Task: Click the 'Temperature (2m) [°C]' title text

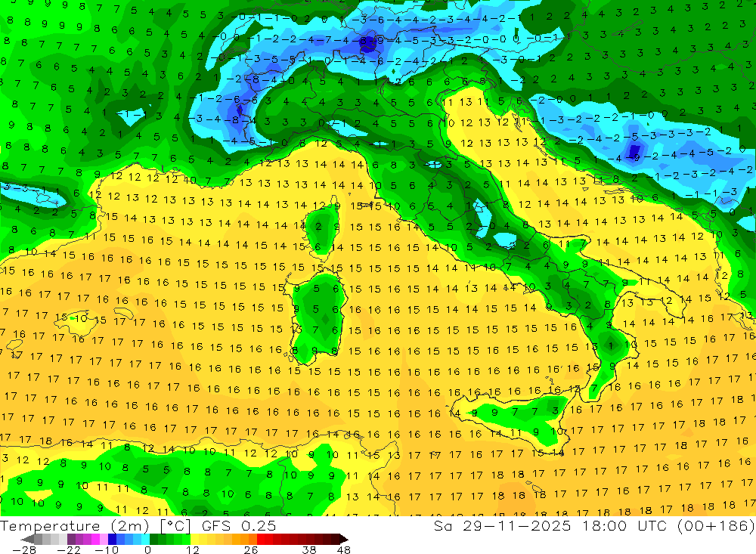Action: (x=95, y=525)
